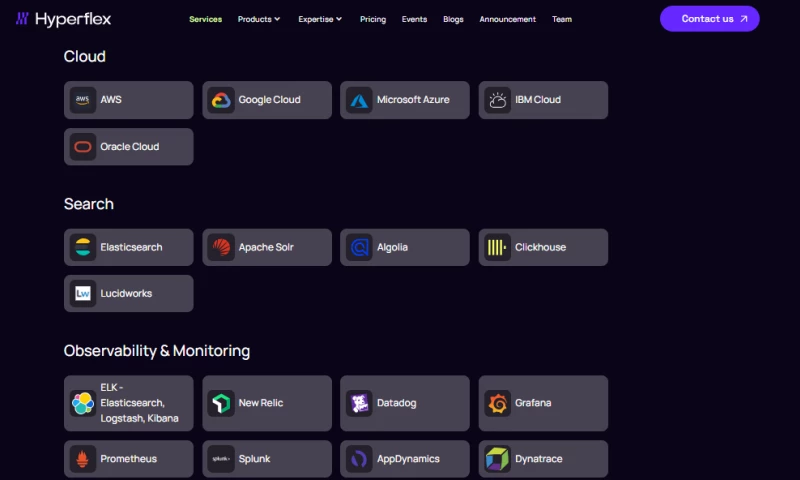Expand the Products dropdown menu
800x480 pixels.
[x=259, y=19]
